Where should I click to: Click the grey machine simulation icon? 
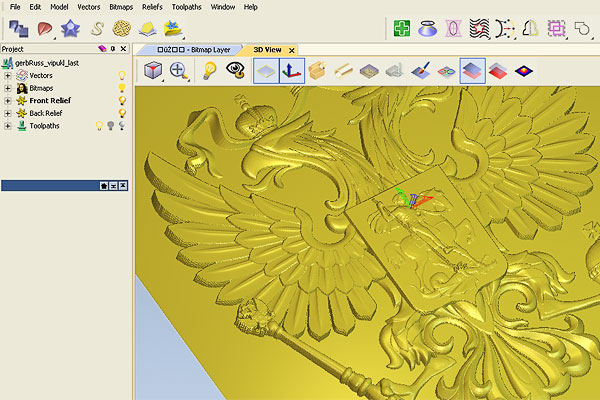(395, 71)
